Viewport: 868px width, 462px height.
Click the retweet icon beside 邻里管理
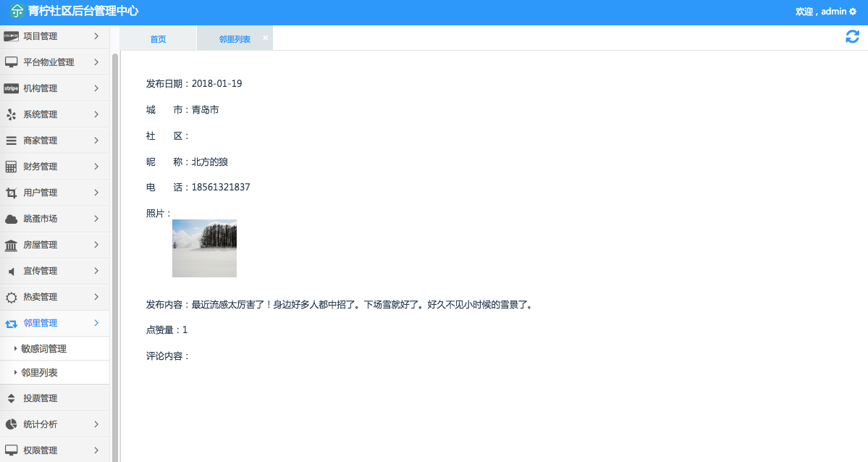[11, 324]
